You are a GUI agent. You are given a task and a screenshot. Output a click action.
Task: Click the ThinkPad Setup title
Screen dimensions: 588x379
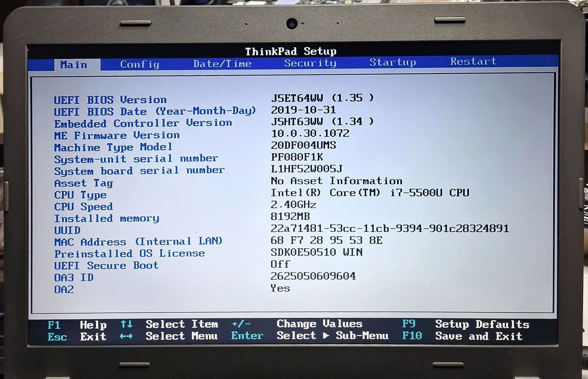(x=291, y=51)
